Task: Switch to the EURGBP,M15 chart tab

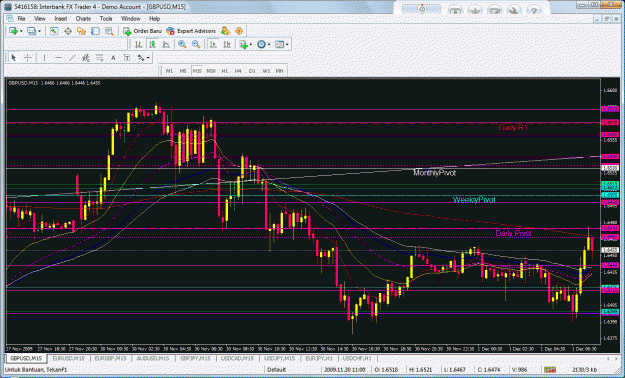Action: click(110, 358)
